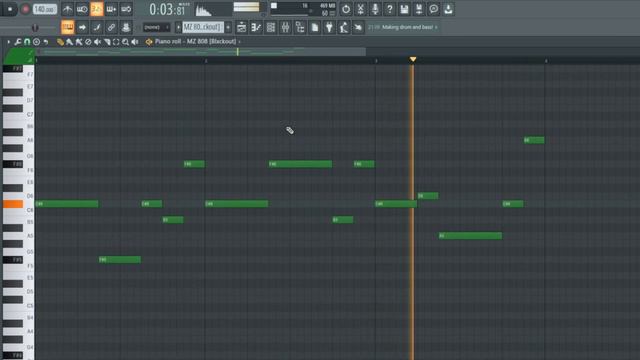Click the multilink to controllers icon
Image resolution: width=640 pixels, height=360 pixels.
(111, 27)
